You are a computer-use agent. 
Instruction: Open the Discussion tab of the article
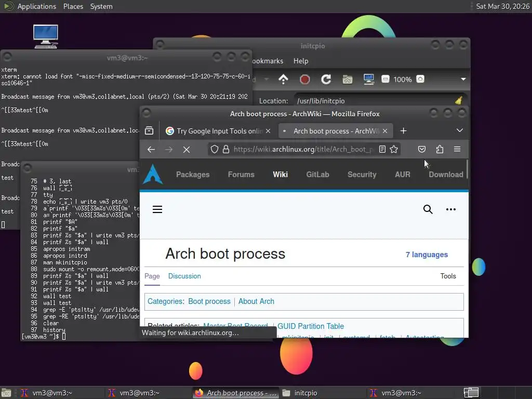[x=184, y=276]
